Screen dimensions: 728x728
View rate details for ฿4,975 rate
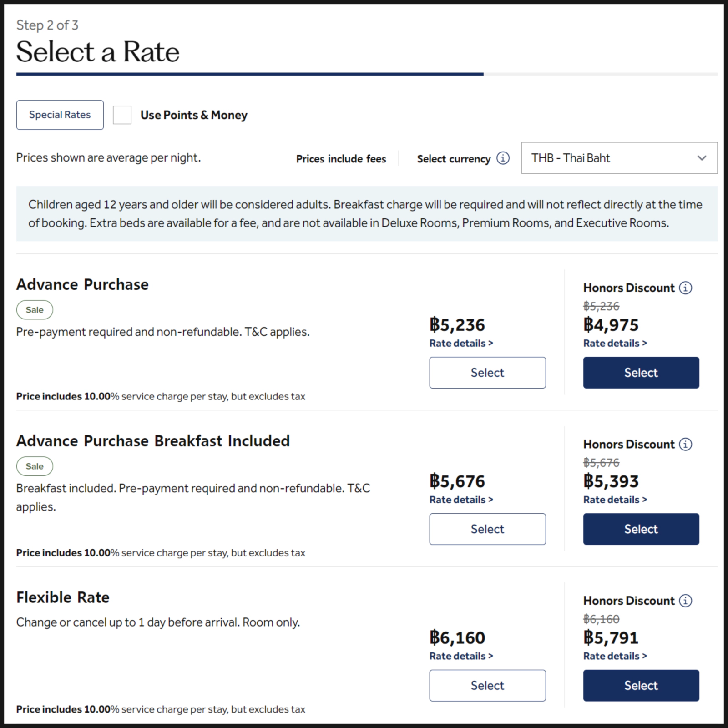[x=615, y=344]
